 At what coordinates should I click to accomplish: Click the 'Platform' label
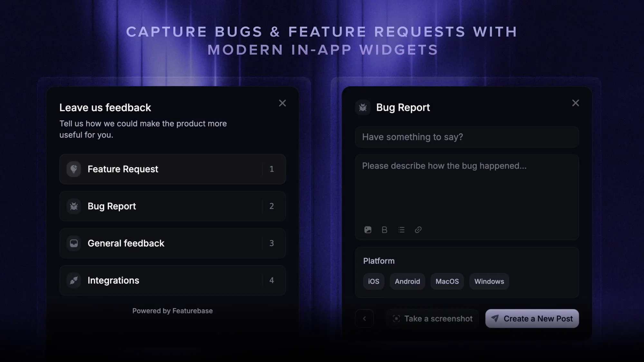379,261
